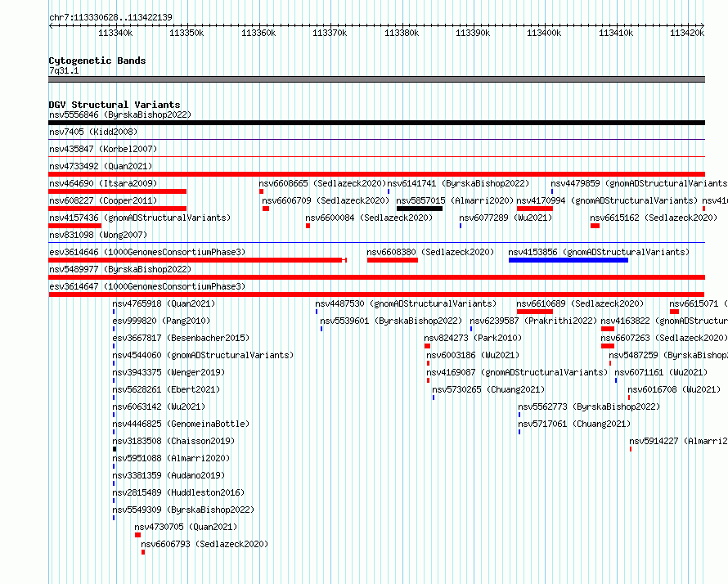Image resolution: width=728 pixels, height=584 pixels.
Task: Open nsv2815489 (Huddleston2016) variant
Action: 178,492
